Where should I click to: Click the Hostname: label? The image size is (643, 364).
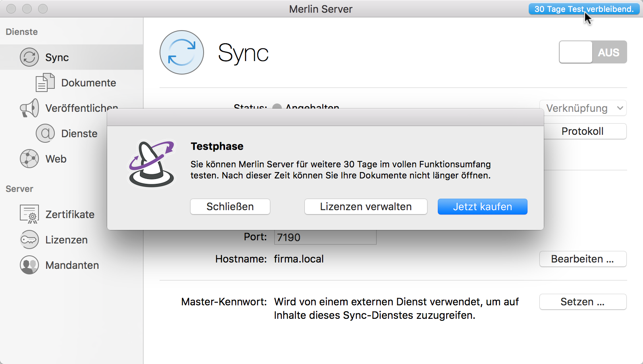point(241,259)
